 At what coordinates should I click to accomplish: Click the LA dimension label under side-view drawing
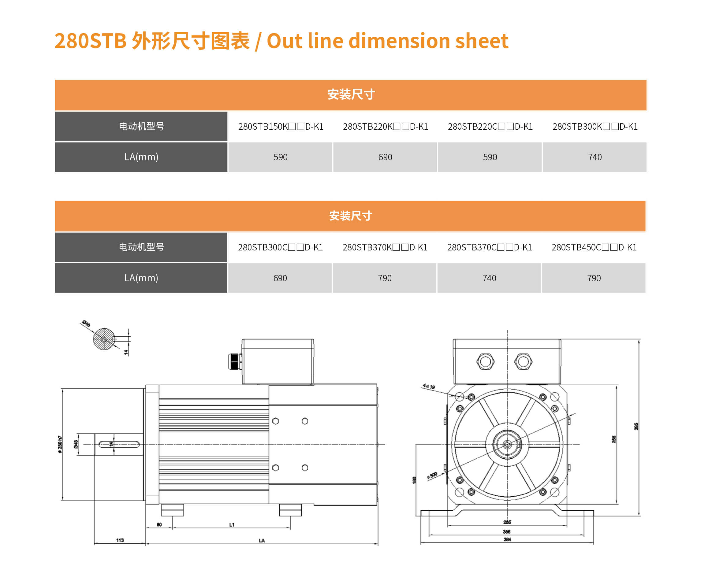(262, 541)
